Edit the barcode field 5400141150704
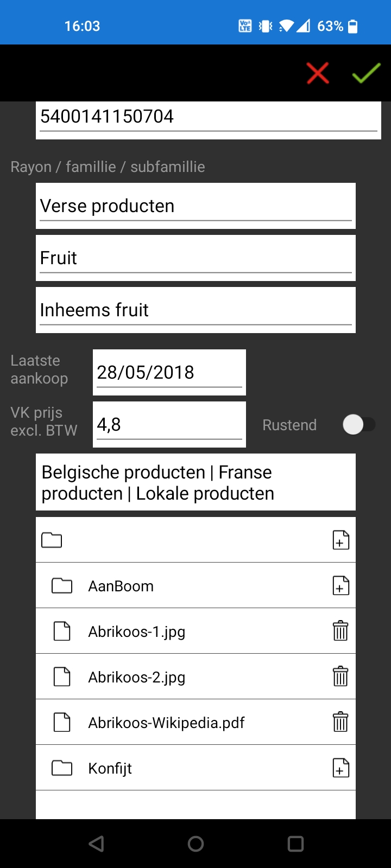The height and width of the screenshot is (868, 391). pyautogui.click(x=208, y=117)
